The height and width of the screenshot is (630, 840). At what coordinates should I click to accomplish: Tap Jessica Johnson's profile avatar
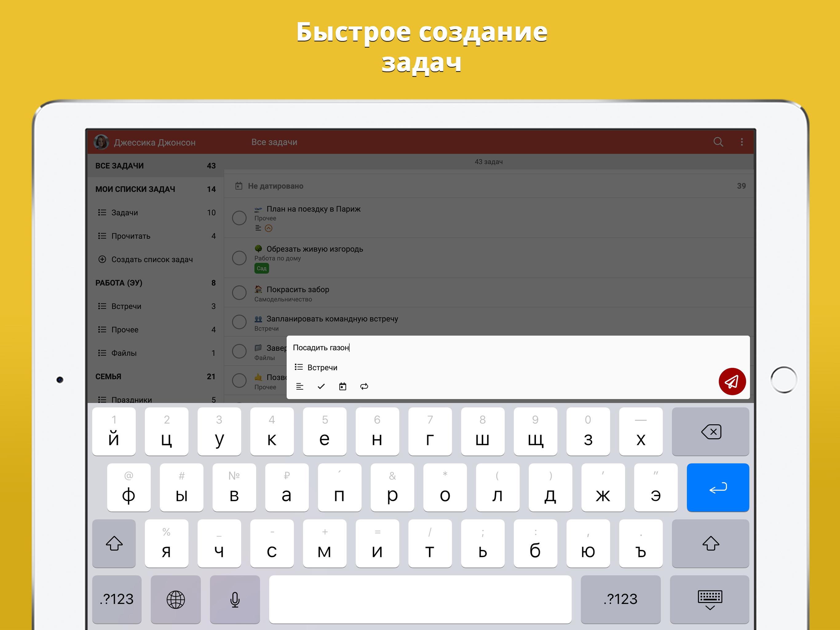click(x=101, y=142)
